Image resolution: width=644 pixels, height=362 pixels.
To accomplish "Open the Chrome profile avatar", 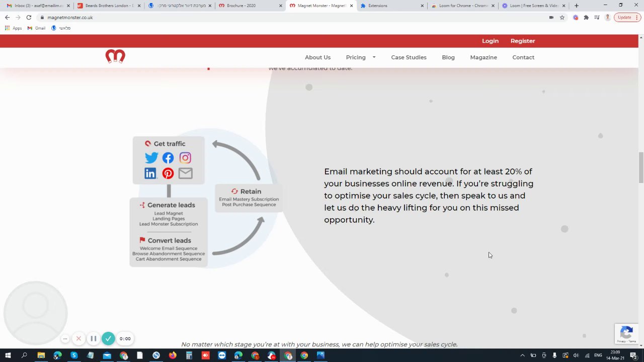I will [608, 17].
